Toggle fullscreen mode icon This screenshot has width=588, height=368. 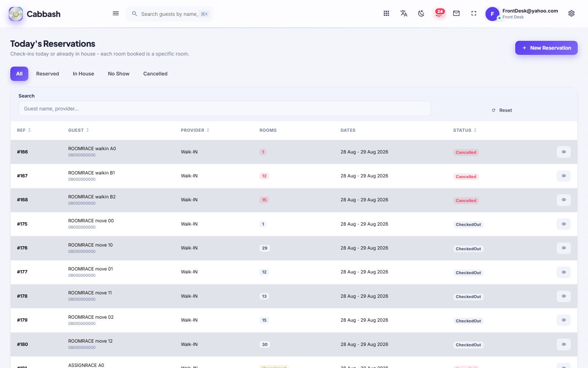pos(474,14)
